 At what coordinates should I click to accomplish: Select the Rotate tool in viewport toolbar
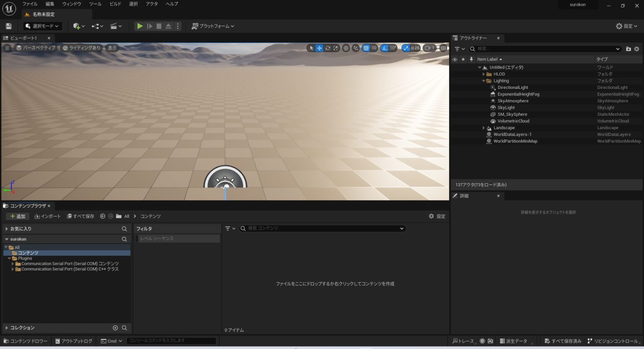point(327,48)
